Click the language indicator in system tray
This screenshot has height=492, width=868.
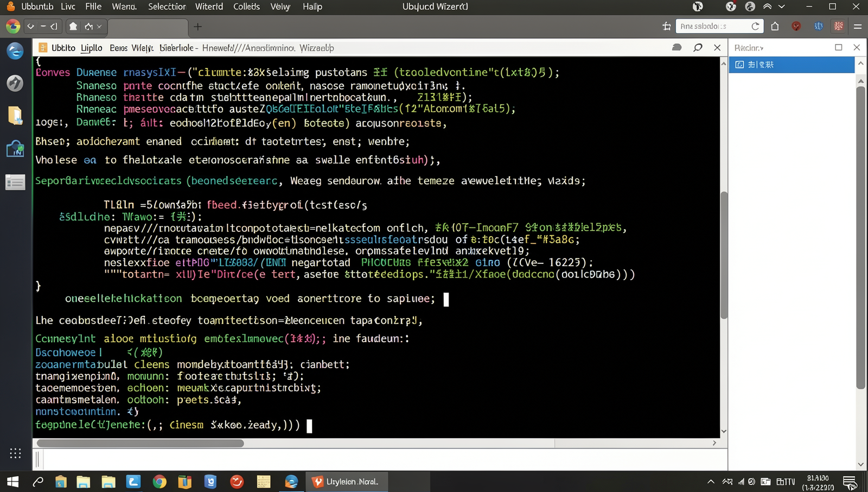(786, 482)
